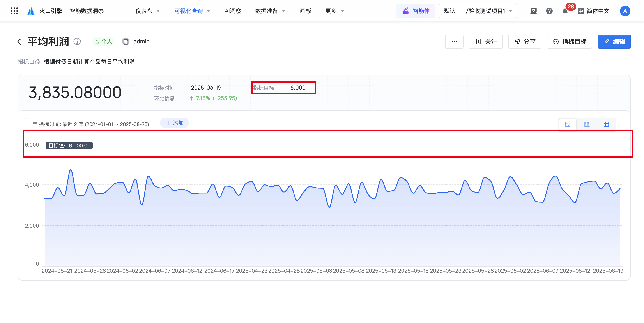Screen dimensions: 644x323
Task: Open the notifications bell
Action: (565, 11)
